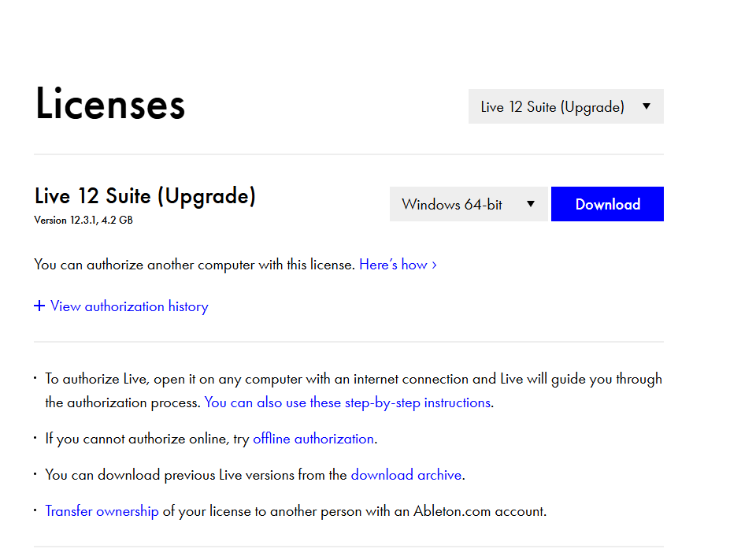730x560 pixels.
Task: Follow the offline authorization link
Action: tap(313, 439)
